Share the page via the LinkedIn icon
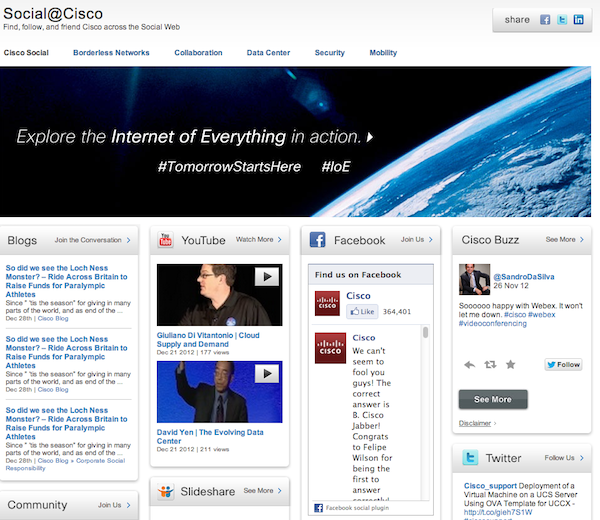Image resolution: width=600 pixels, height=520 pixels. pos(578,20)
